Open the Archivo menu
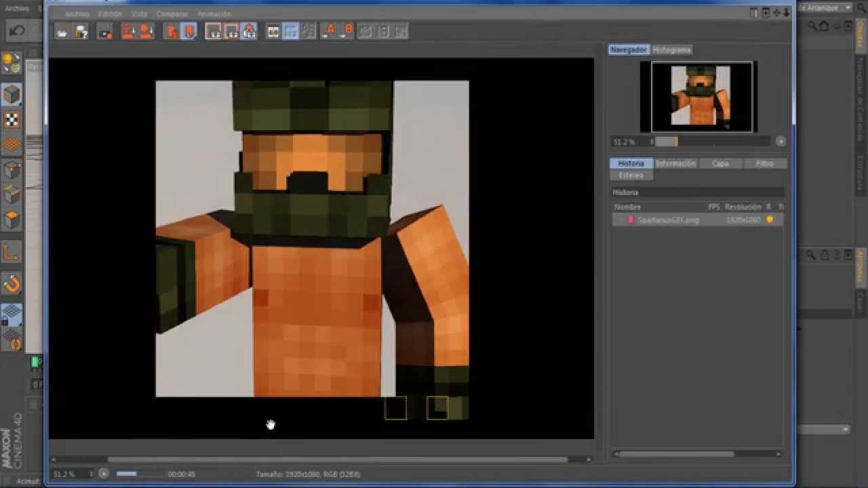Image resolution: width=868 pixels, height=488 pixels. 77,14
